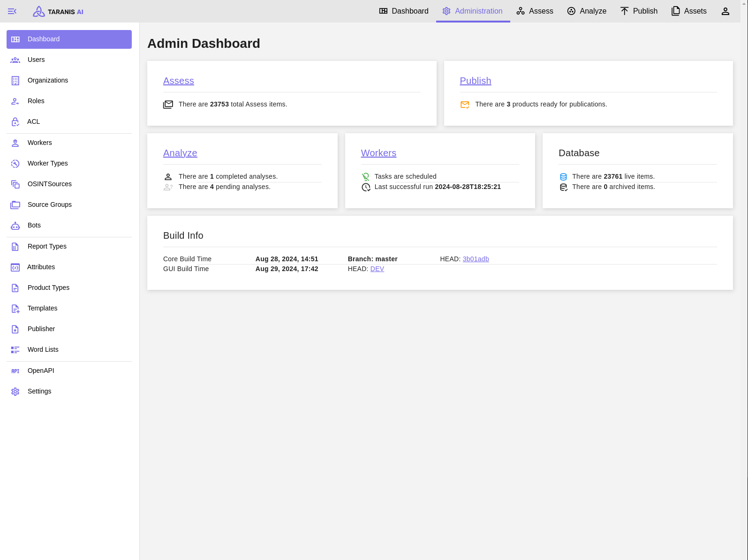
Task: Click the 2024-08-28T18:25:21 timestamp
Action: tap(468, 187)
